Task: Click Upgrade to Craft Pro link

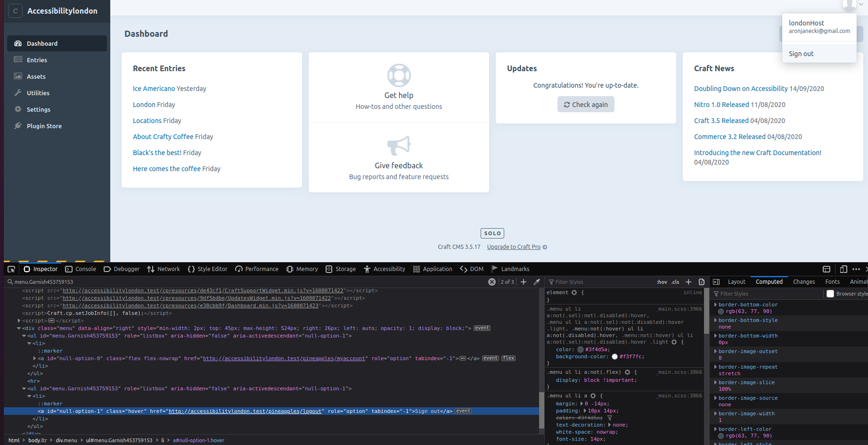Action: tap(514, 247)
